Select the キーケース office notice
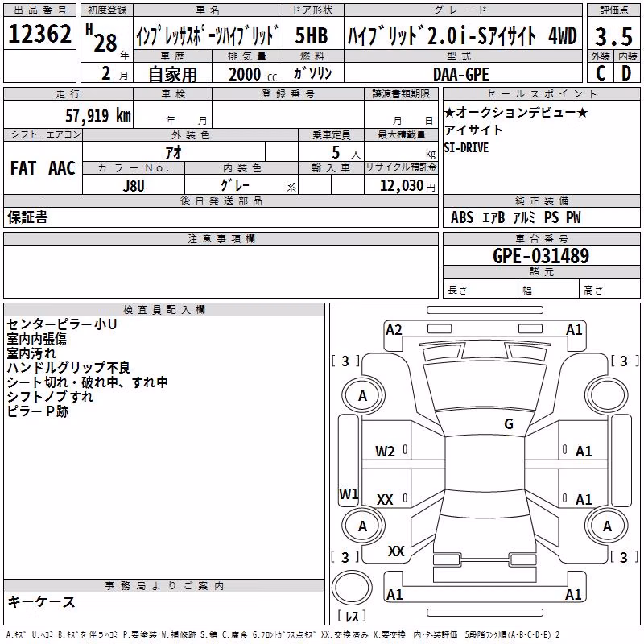Image resolution: width=644 pixels, height=644 pixels. (x=42, y=601)
